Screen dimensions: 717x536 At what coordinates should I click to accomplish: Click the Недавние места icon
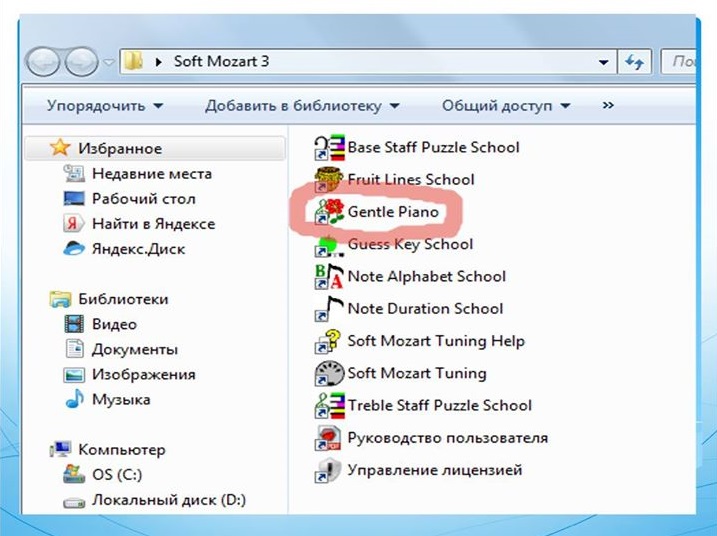click(74, 173)
